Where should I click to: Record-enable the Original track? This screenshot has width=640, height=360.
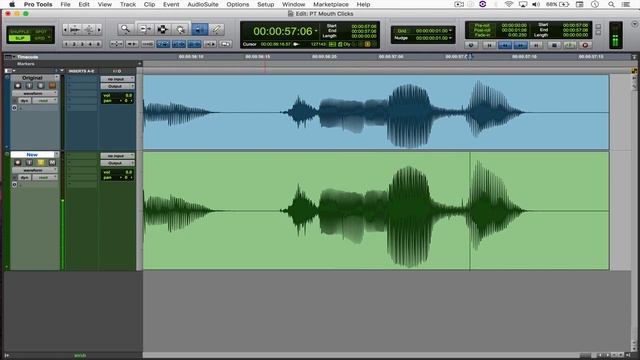click(18, 85)
